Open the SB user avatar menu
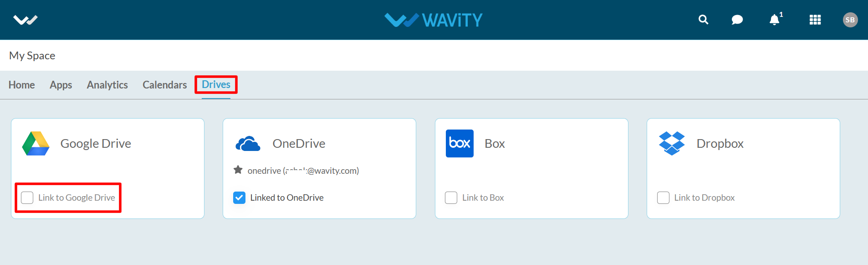The image size is (868, 265). click(x=850, y=20)
